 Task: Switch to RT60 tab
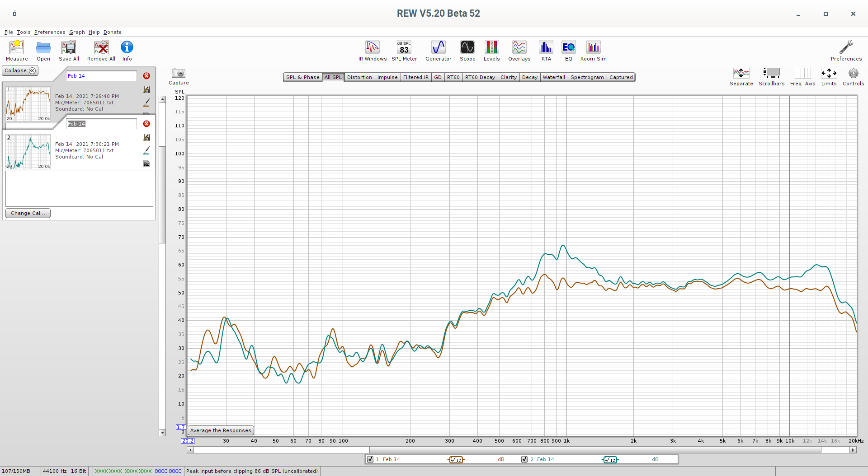point(453,77)
